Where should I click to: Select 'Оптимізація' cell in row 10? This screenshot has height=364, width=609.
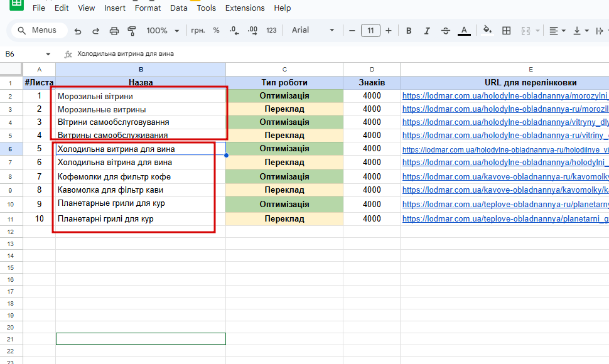point(284,204)
